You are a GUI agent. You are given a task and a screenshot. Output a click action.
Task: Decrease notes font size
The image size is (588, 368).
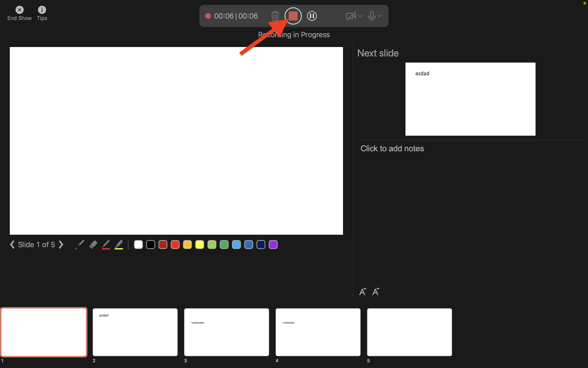[x=376, y=291]
